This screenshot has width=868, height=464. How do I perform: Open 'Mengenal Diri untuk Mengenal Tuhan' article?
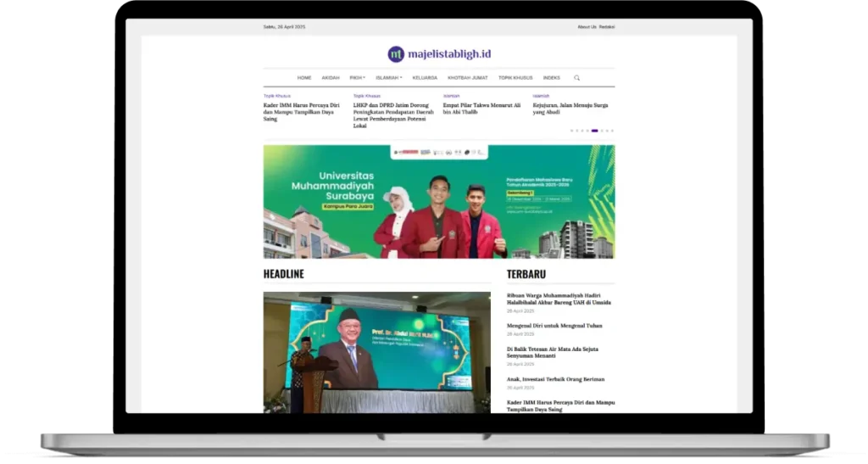coord(554,326)
